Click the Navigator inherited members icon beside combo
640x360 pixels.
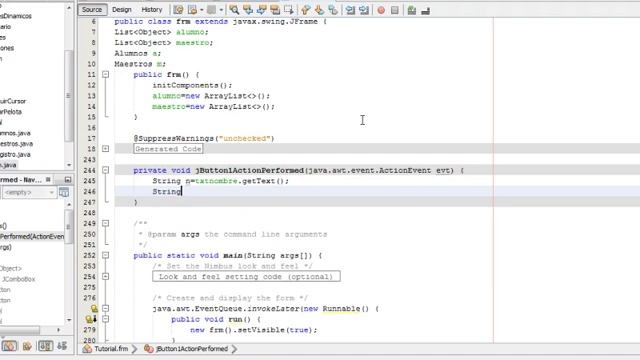[64, 192]
